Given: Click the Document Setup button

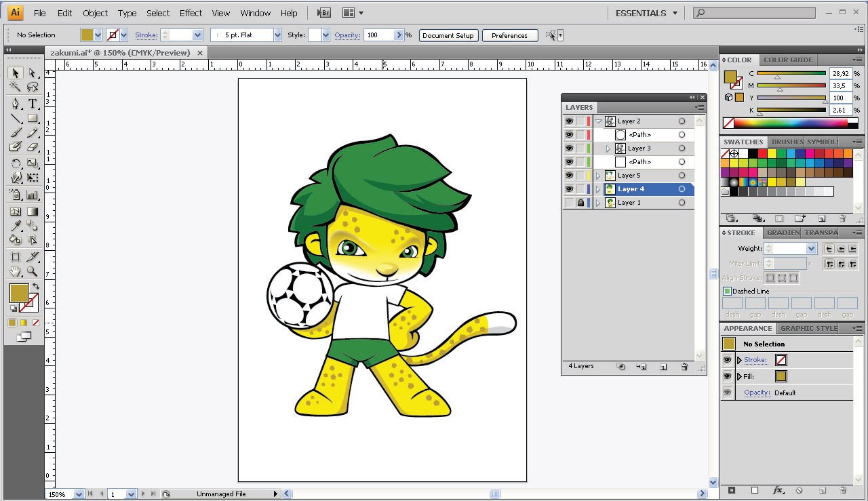Looking at the screenshot, I should pos(448,35).
